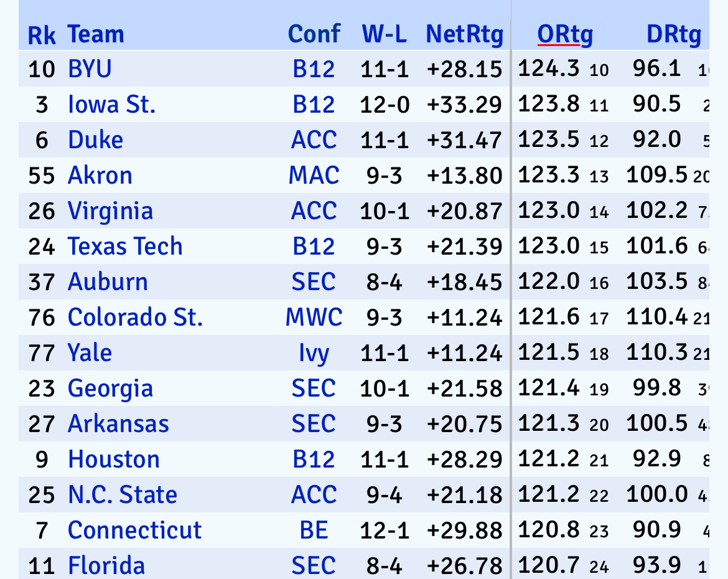The width and height of the screenshot is (728, 579).
Task: Open the Iowa St. team link
Action: [111, 104]
